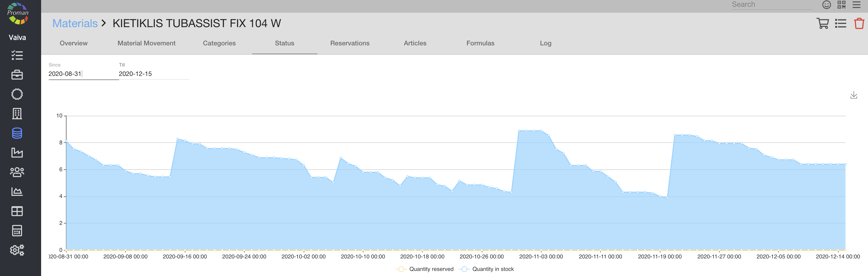Open the calculator sidebar icon
This screenshot has height=276, width=868.
pyautogui.click(x=17, y=231)
